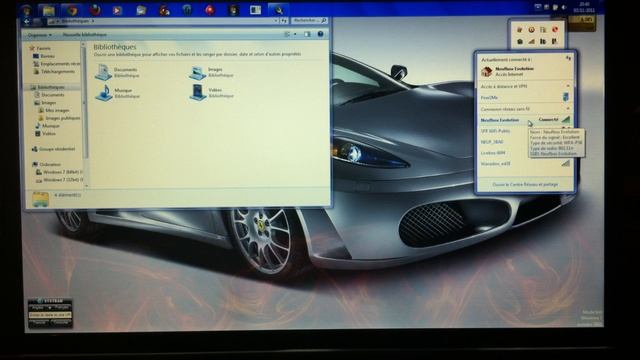
Task: Click the Free2Me VPN connection icon
Action: (566, 97)
